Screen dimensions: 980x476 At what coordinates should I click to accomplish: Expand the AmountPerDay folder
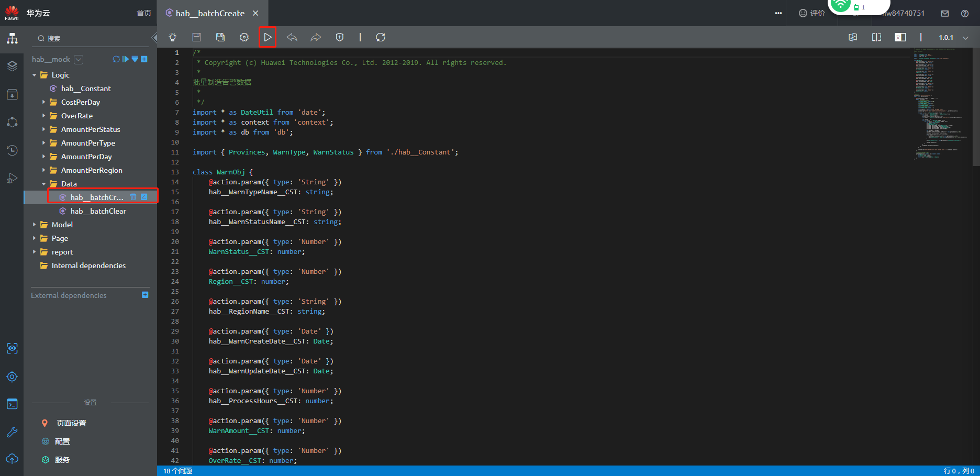click(x=44, y=157)
